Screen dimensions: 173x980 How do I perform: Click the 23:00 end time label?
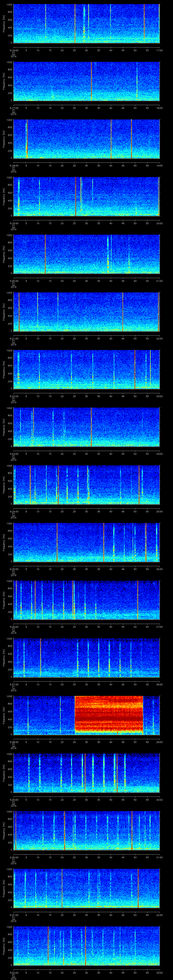pos(159,396)
